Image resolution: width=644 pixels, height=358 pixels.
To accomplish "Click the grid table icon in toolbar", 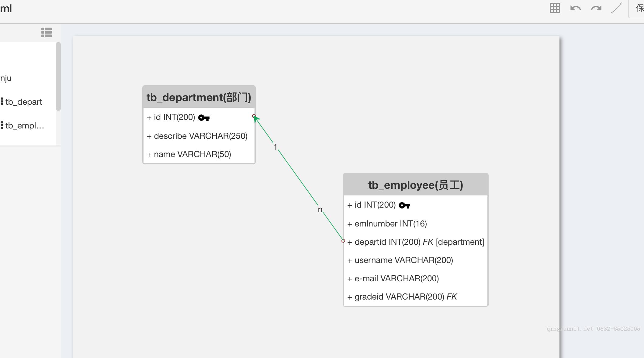I will click(555, 8).
